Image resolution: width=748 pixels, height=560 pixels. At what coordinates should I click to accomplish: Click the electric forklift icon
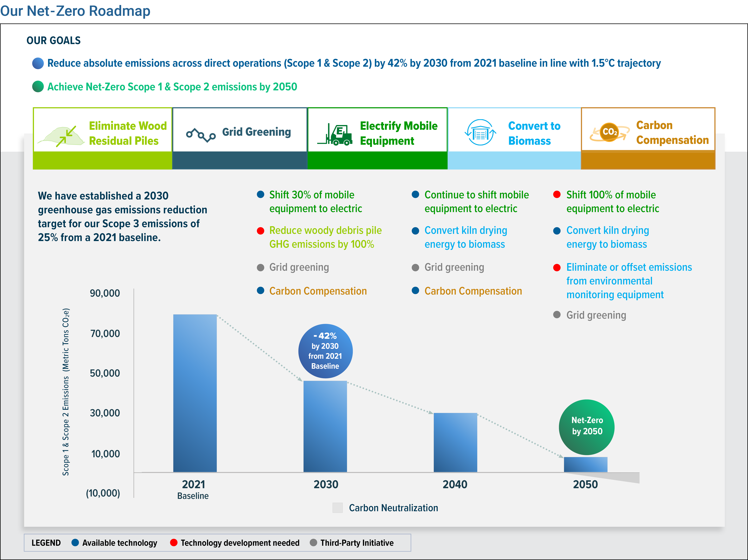pyautogui.click(x=335, y=134)
